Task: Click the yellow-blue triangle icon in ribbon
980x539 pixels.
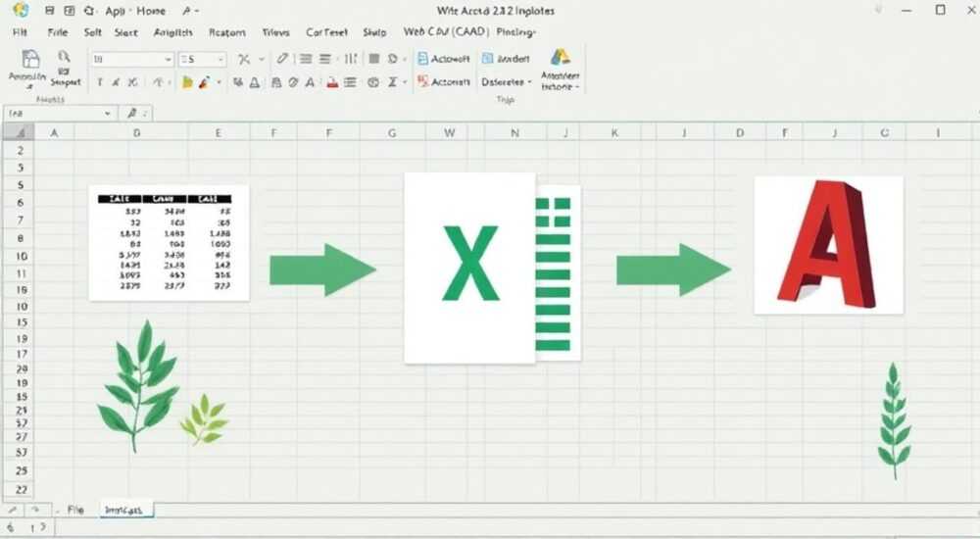Action: click(x=560, y=58)
